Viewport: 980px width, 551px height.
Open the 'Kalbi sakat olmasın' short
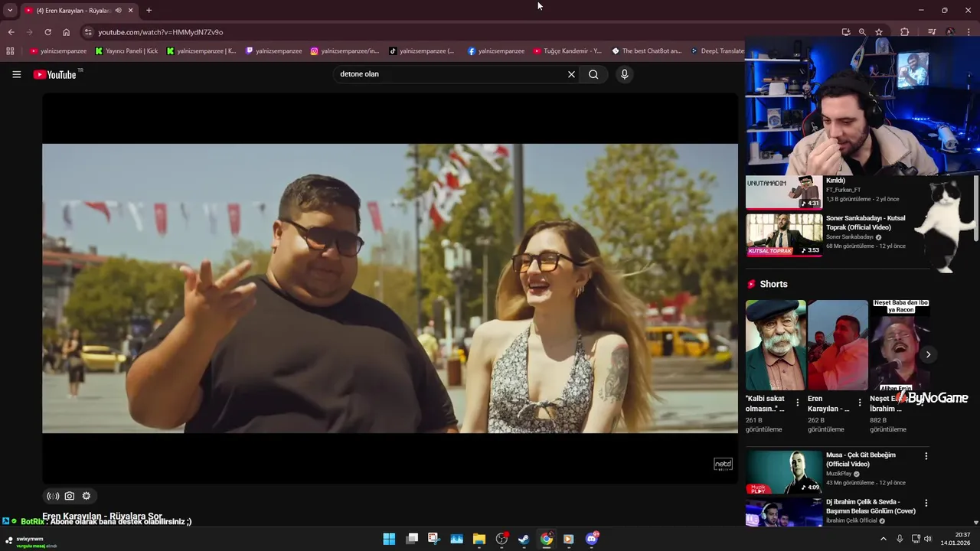776,345
